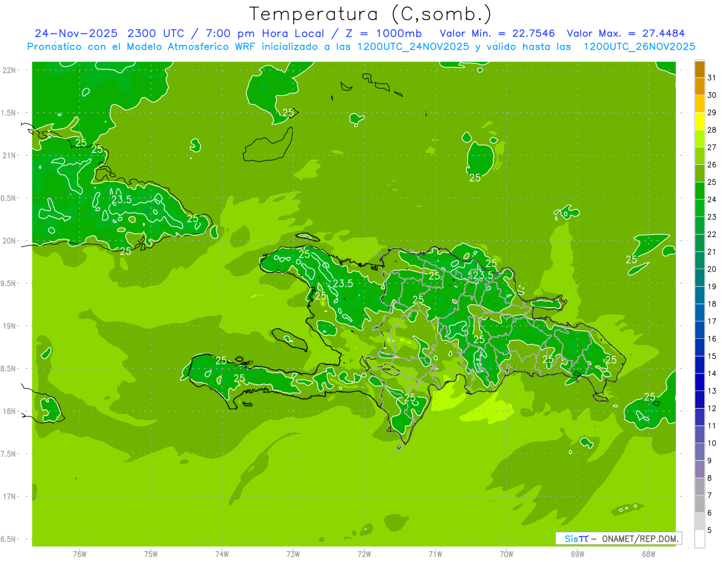Click the "73W" longitude label

pos(293,554)
